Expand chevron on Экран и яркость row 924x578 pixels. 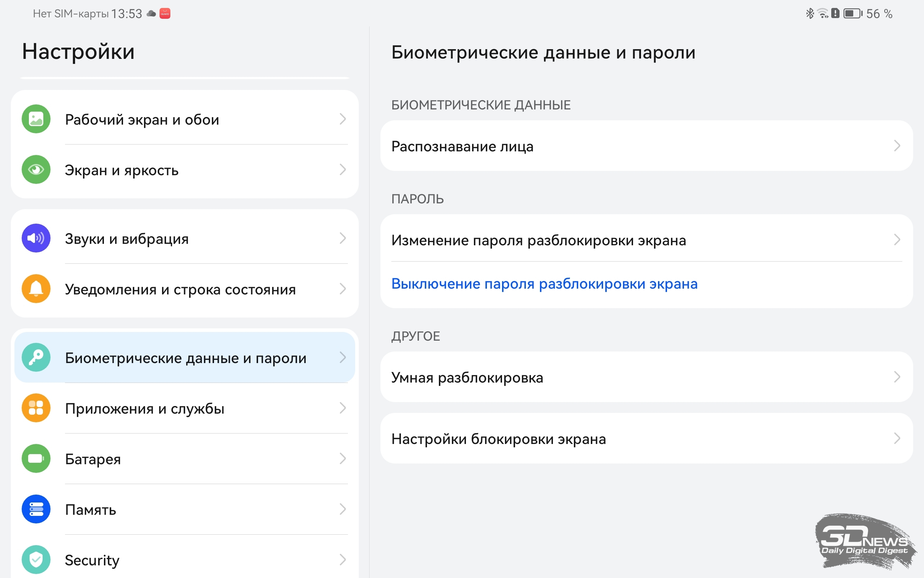[x=343, y=169]
